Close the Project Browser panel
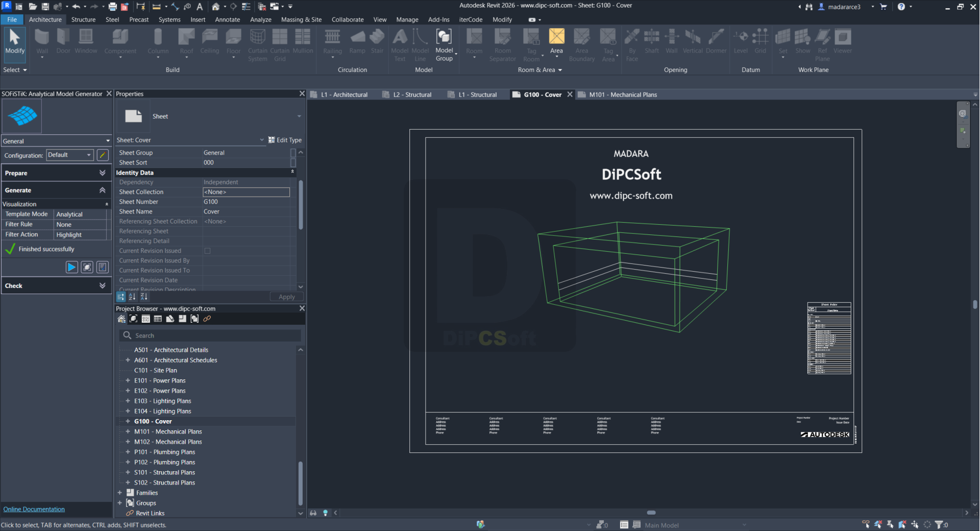980x531 pixels. [x=302, y=308]
